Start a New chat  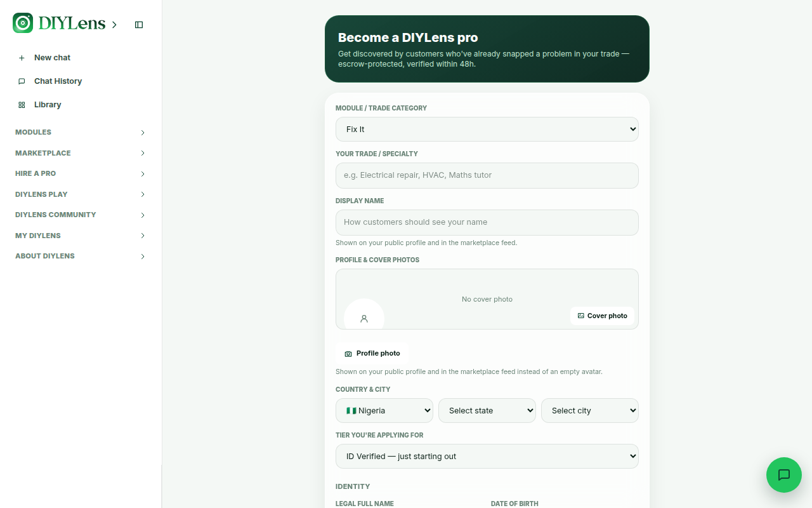click(x=81, y=58)
